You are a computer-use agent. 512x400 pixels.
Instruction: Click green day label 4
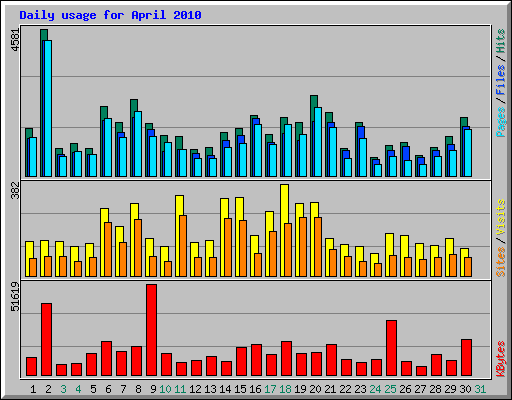(x=78, y=389)
